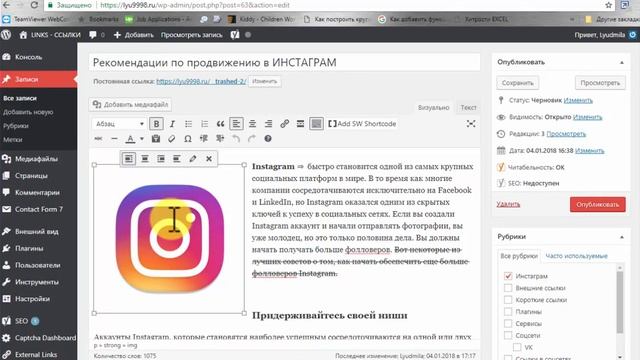Paste as text icon

156,139
